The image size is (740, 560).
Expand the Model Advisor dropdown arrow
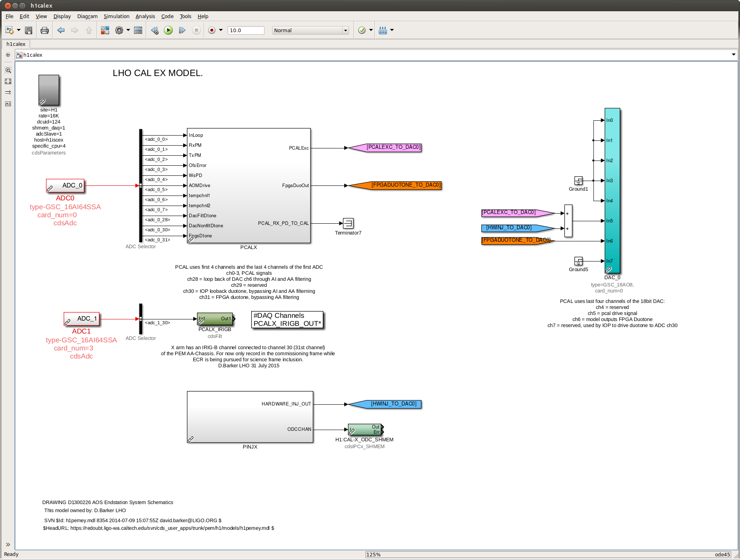[371, 30]
